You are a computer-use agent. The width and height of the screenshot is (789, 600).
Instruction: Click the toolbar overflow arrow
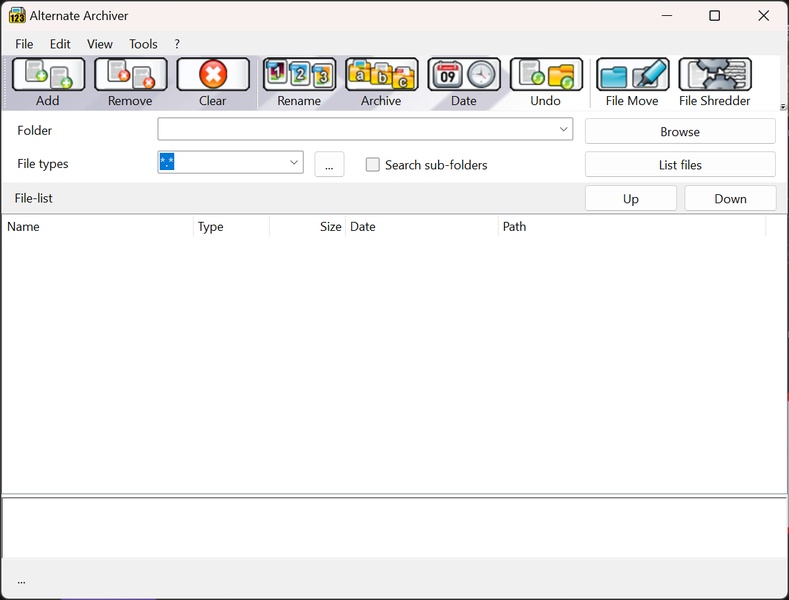point(782,107)
